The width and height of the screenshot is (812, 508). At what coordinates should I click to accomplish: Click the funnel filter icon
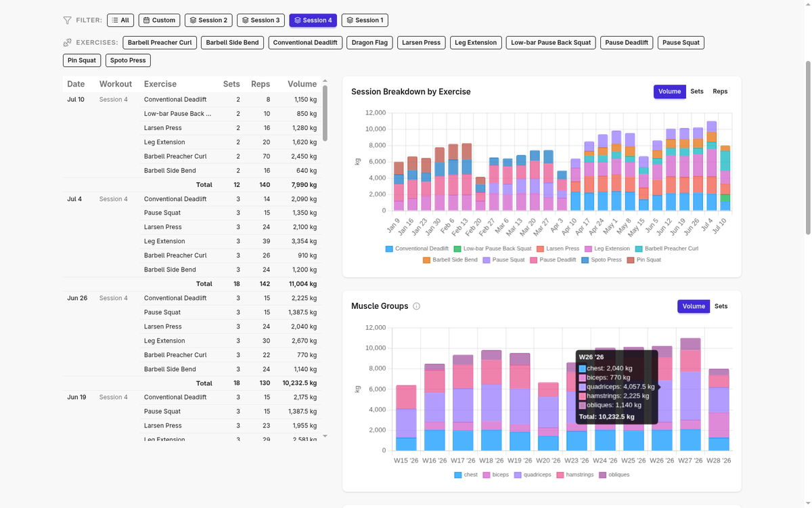[67, 20]
